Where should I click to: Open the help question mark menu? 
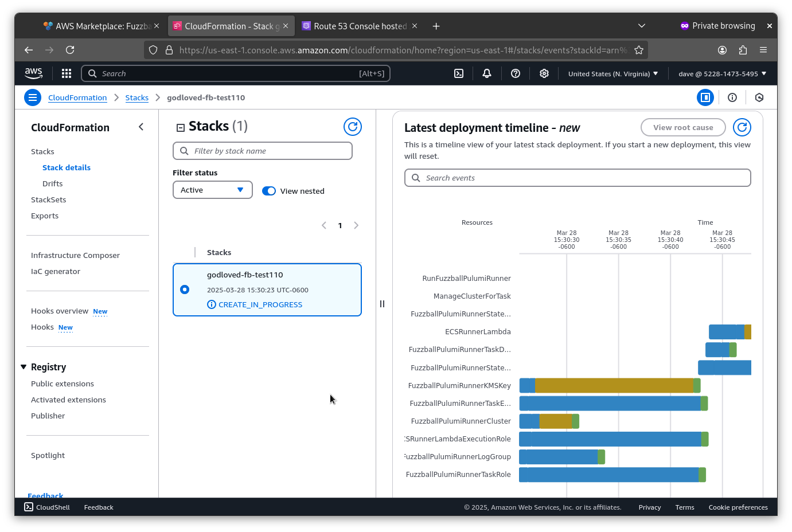[516, 73]
